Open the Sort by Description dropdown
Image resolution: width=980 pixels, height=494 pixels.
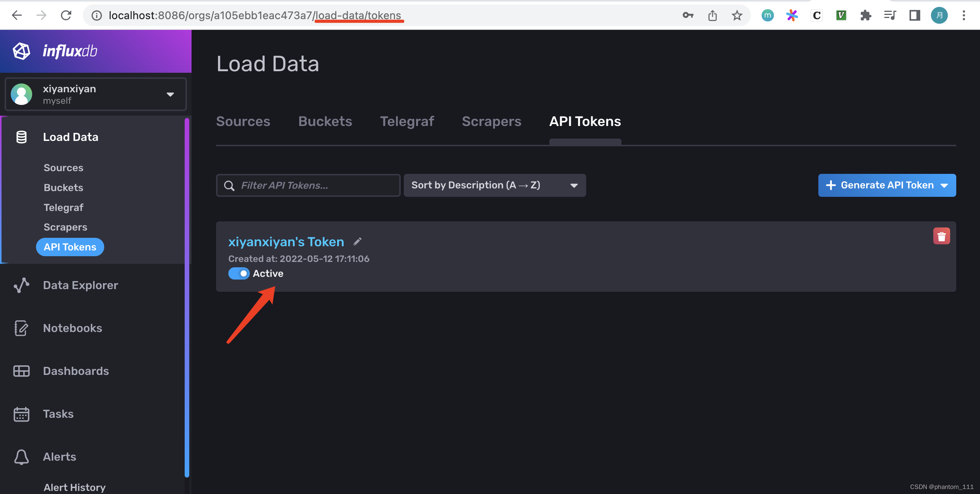coord(494,185)
